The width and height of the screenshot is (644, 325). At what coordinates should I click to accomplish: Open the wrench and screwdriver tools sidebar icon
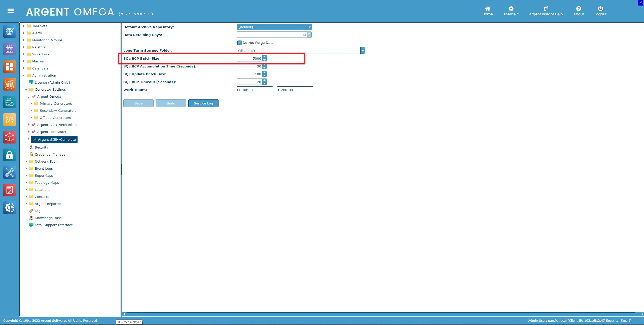click(x=10, y=172)
